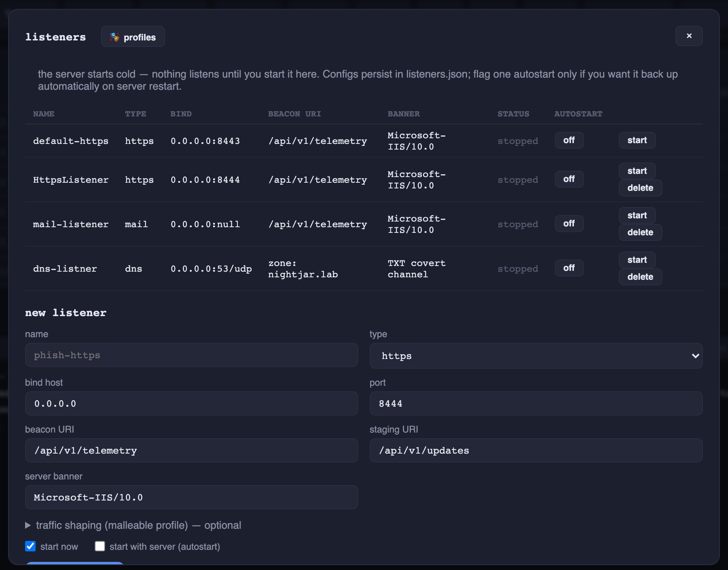Click the stopped status for dns-listner
This screenshot has width=728, height=570.
[518, 269]
